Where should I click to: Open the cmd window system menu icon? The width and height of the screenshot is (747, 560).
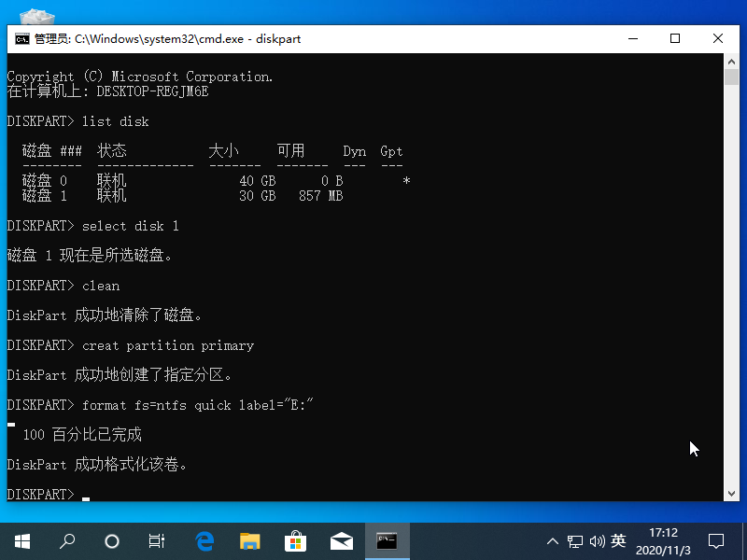click(x=21, y=39)
